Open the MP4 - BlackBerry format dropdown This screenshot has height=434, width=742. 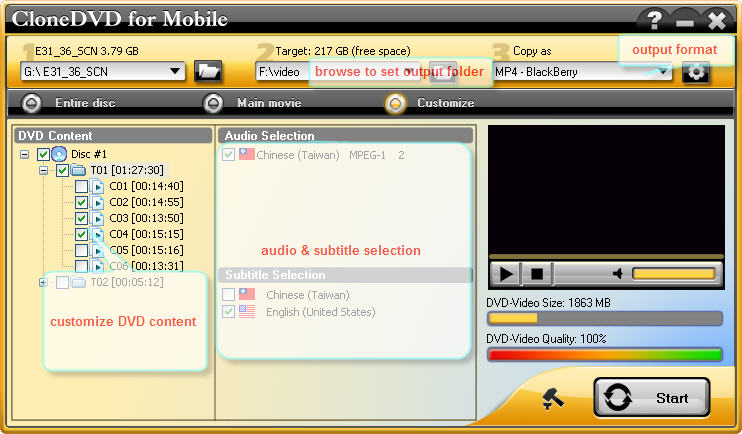click(663, 72)
